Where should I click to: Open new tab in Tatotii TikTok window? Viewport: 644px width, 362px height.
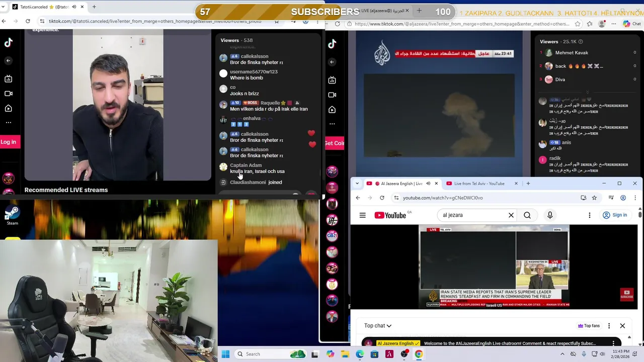click(x=94, y=7)
